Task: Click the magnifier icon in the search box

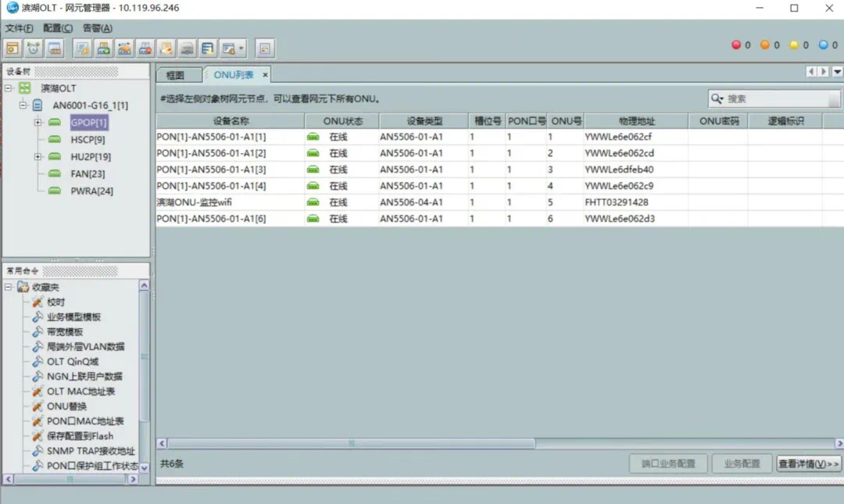Action: pos(717,98)
